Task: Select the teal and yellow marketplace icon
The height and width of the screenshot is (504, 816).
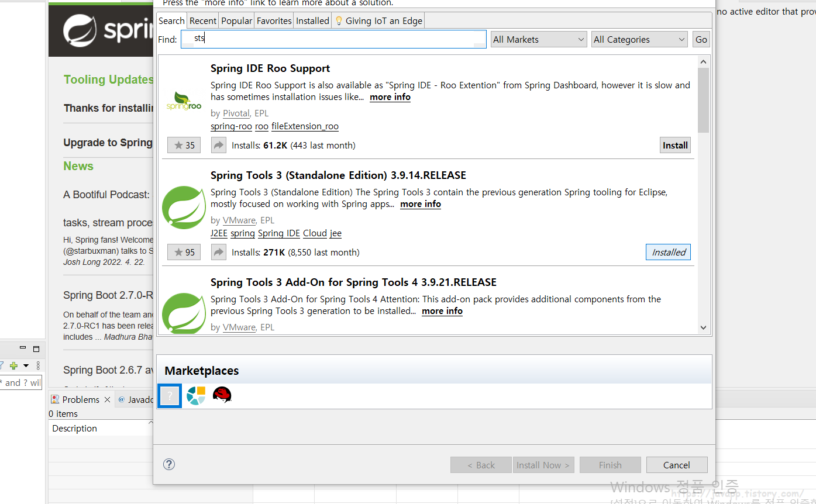Action: click(196, 396)
